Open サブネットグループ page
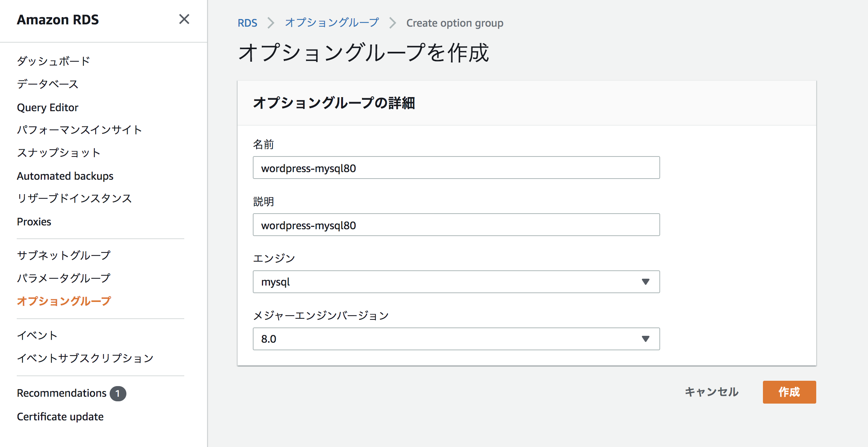The height and width of the screenshot is (447, 868). (x=64, y=255)
